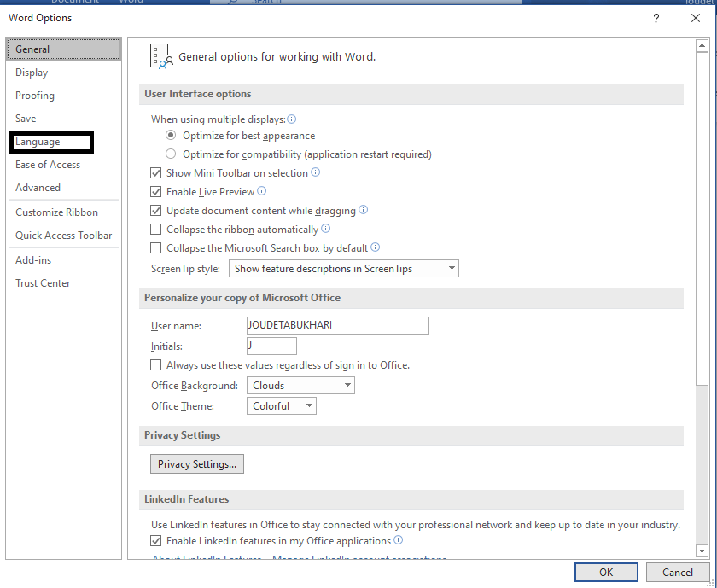Enable Collapse the ribbon automatically
Screen dimensions: 717x588
pyautogui.click(x=155, y=229)
